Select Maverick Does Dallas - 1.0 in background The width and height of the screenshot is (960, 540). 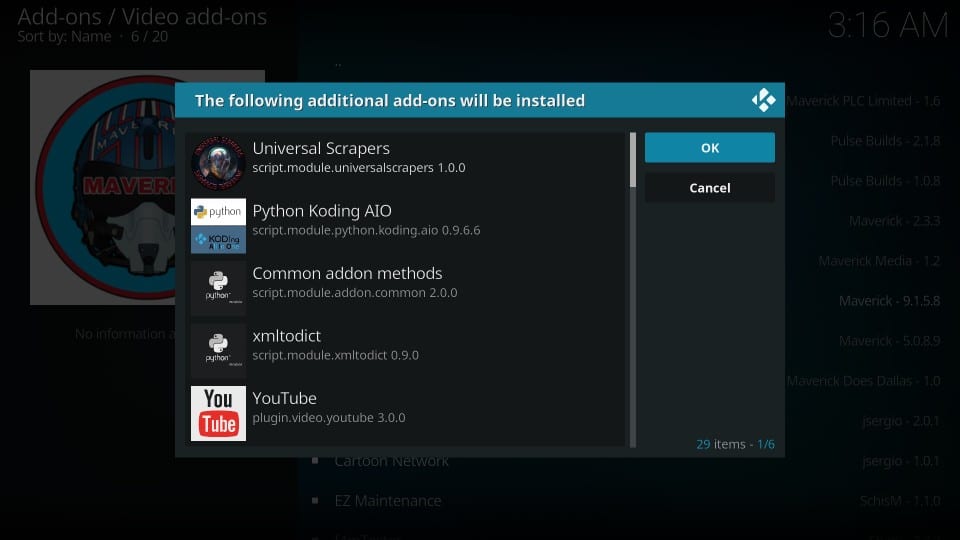[863, 381]
